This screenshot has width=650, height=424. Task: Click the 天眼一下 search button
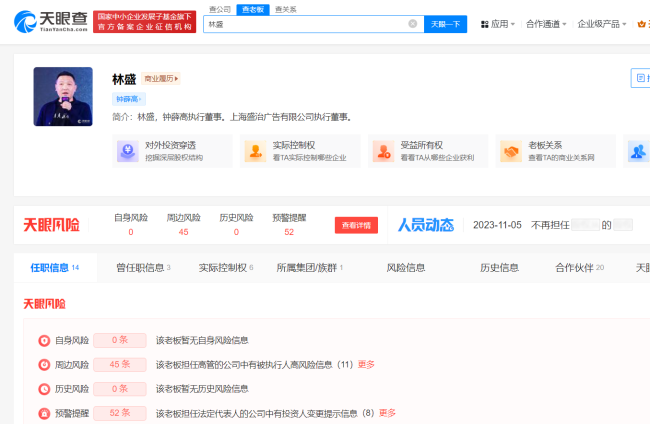(445, 24)
